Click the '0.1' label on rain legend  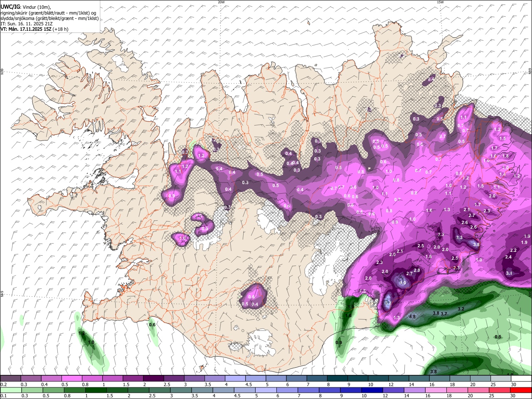(3, 396)
